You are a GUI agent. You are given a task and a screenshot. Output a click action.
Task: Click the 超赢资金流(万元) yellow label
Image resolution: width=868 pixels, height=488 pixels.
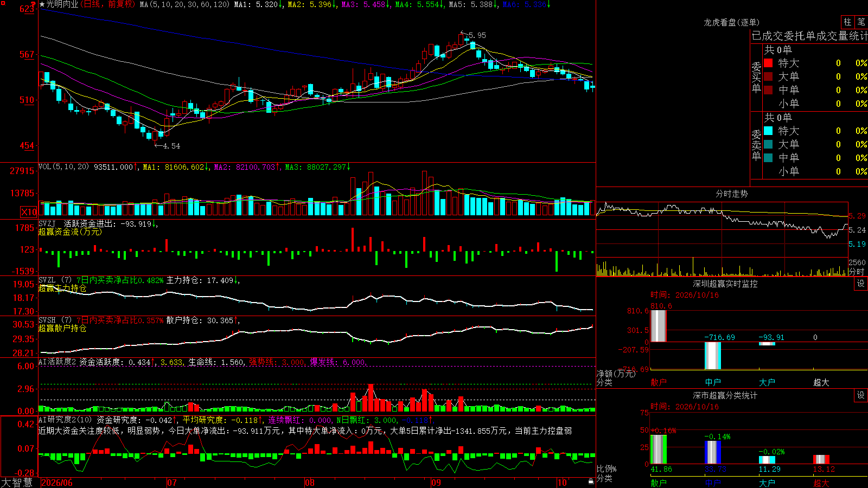(70, 232)
